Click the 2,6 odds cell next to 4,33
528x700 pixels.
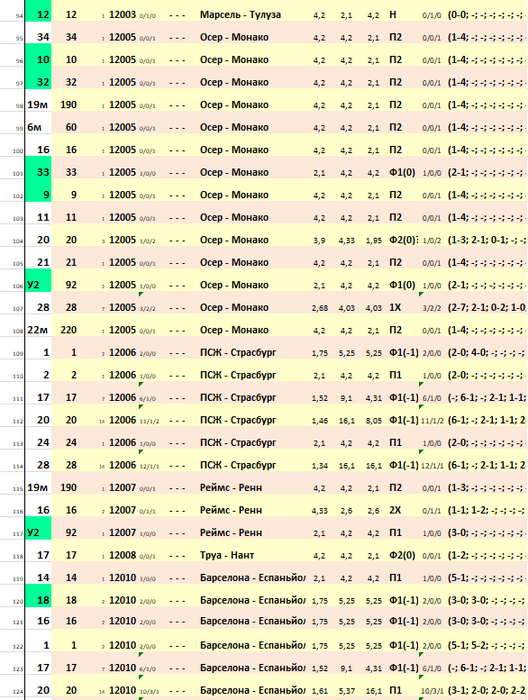click(x=346, y=511)
